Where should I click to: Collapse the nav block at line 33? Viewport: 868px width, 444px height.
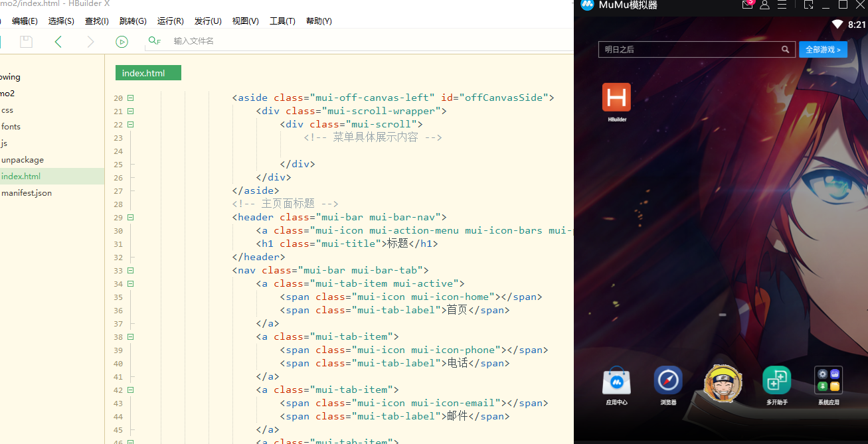point(131,271)
